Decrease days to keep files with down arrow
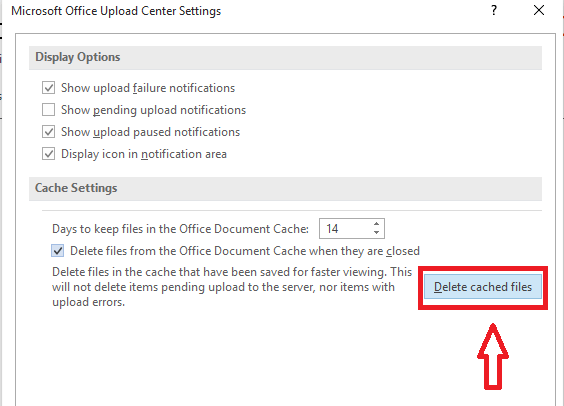Image resolution: width=564 pixels, height=406 pixels. click(x=376, y=233)
